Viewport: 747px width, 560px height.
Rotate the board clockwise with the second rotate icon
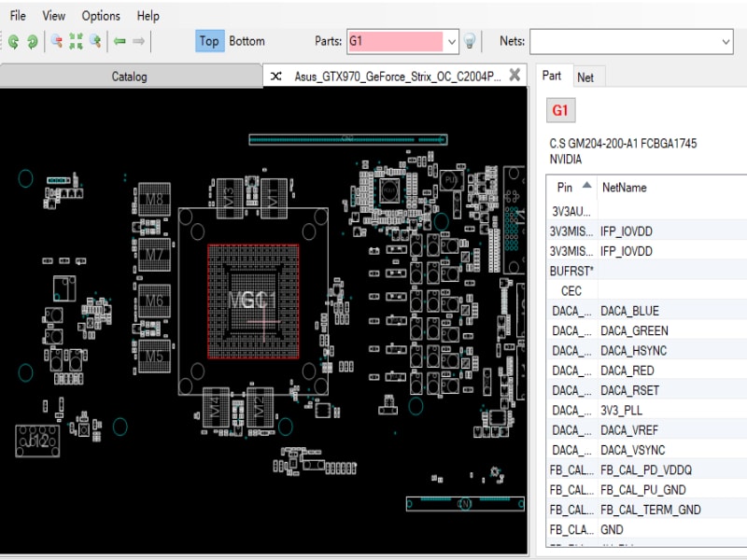[x=32, y=42]
